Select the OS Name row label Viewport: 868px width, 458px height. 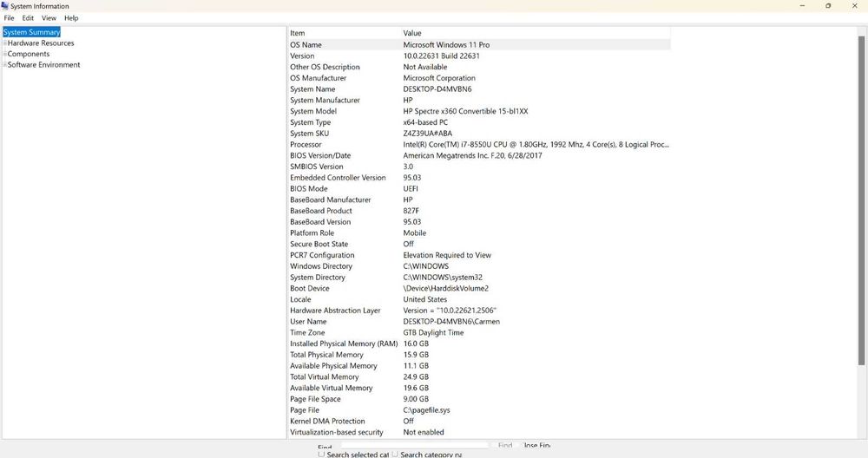pos(306,45)
